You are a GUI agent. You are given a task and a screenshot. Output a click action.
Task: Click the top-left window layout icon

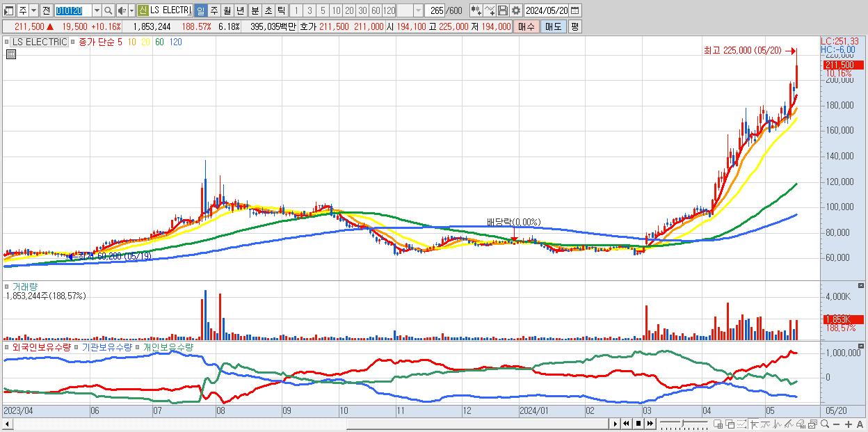click(8, 10)
